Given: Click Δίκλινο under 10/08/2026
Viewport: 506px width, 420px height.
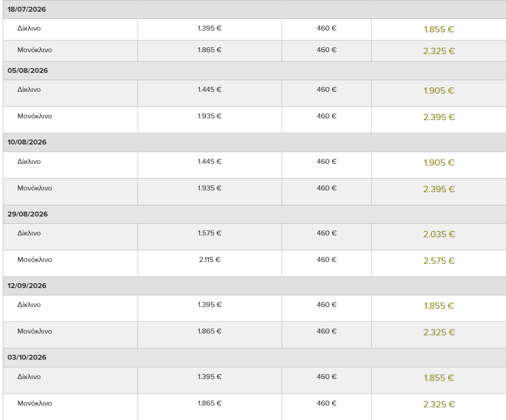Looking at the screenshot, I should [x=29, y=162].
